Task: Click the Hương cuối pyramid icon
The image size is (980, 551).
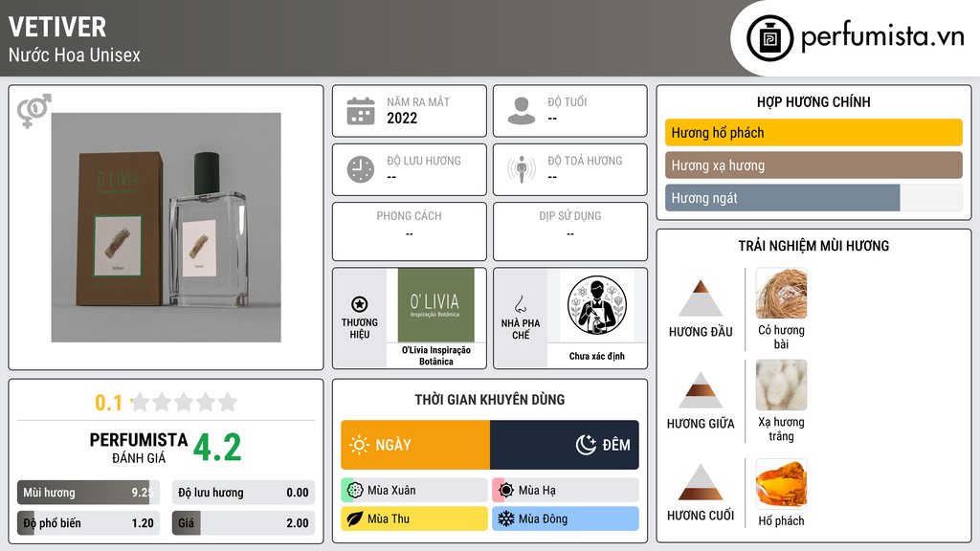Action: click(701, 482)
